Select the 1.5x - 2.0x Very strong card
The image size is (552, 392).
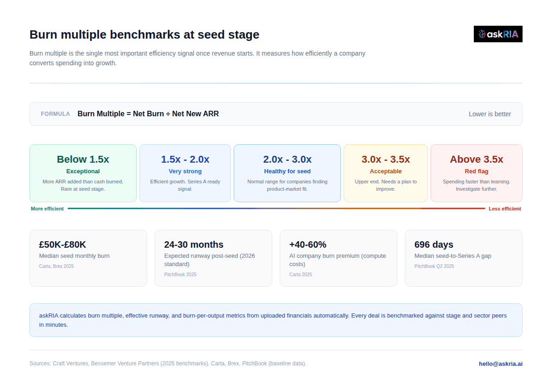point(185,173)
